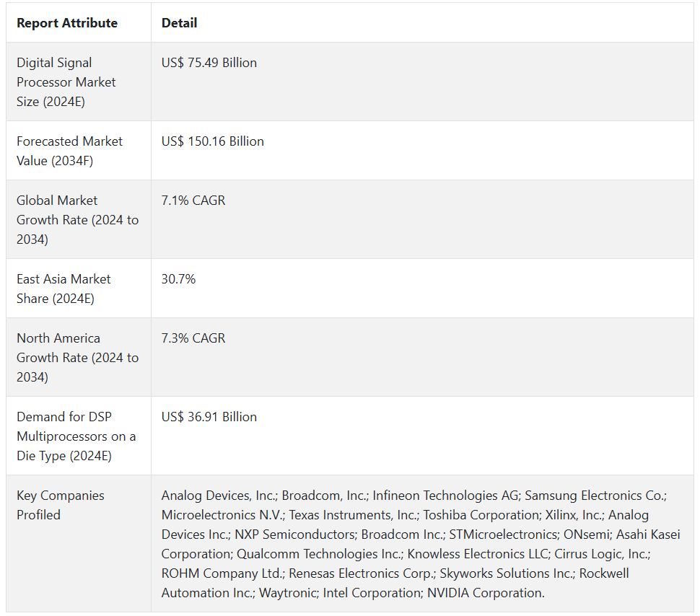The image size is (700, 616).
Task: Select the Forecasted Market Value (2034F) label
Action: click(x=69, y=151)
